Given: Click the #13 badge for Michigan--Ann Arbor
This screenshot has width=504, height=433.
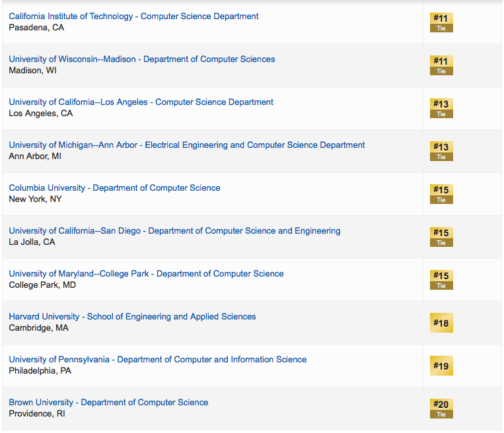Looking at the screenshot, I should 441,151.
